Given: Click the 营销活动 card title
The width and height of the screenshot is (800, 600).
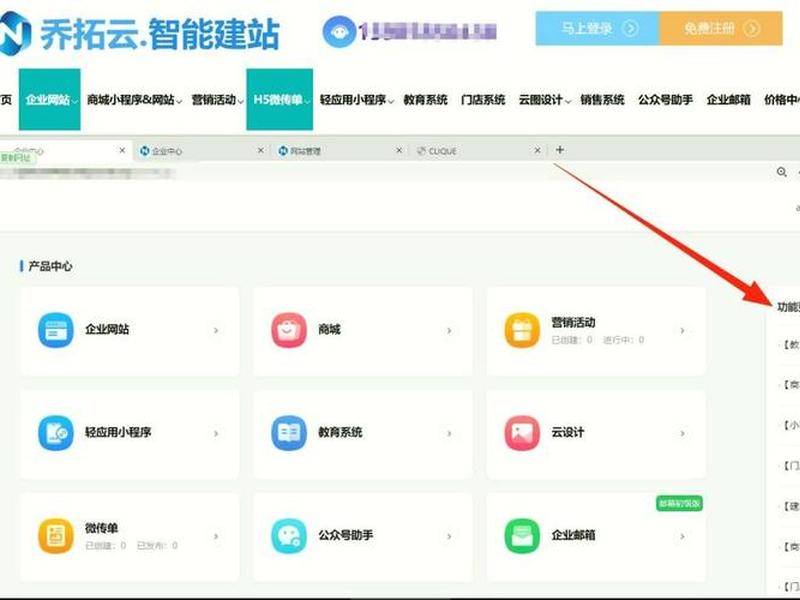Looking at the screenshot, I should [573, 322].
